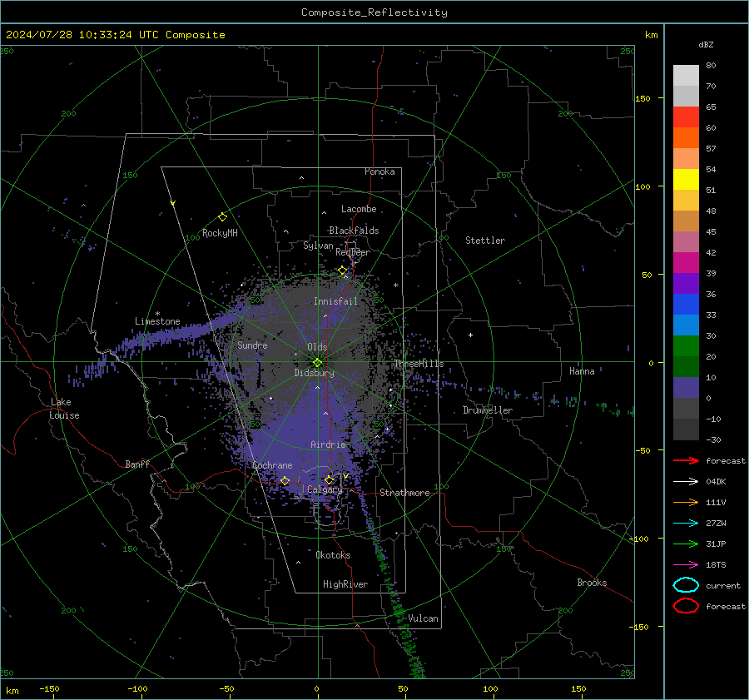Click the Airdrie city label
This screenshot has height=700, width=749.
(x=328, y=444)
